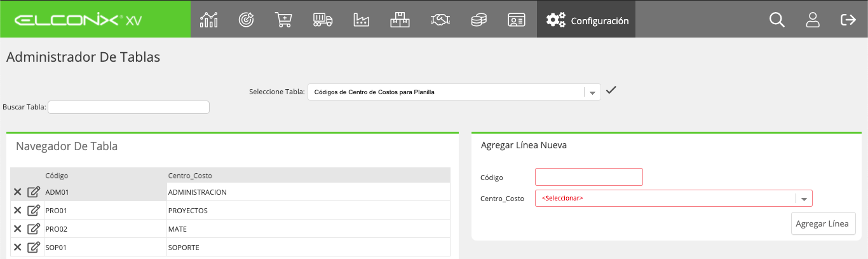Click the Centro_Costo column header
The height and width of the screenshot is (259, 868).
[x=190, y=175]
